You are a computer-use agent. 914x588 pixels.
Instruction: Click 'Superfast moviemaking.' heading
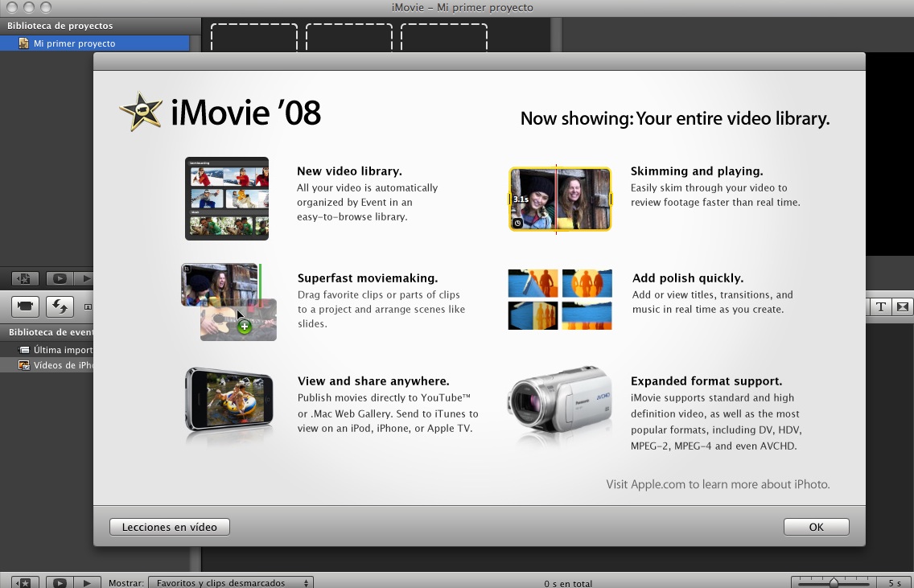(x=367, y=278)
